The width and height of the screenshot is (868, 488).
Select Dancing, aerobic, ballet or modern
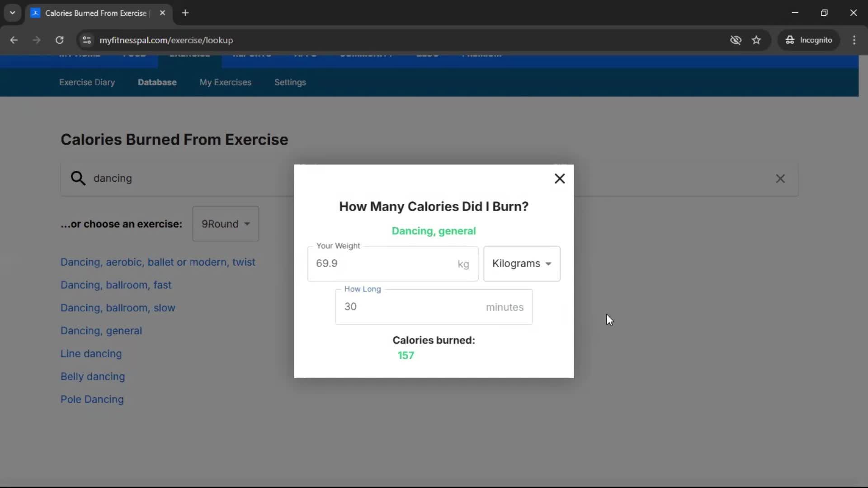(158, 262)
